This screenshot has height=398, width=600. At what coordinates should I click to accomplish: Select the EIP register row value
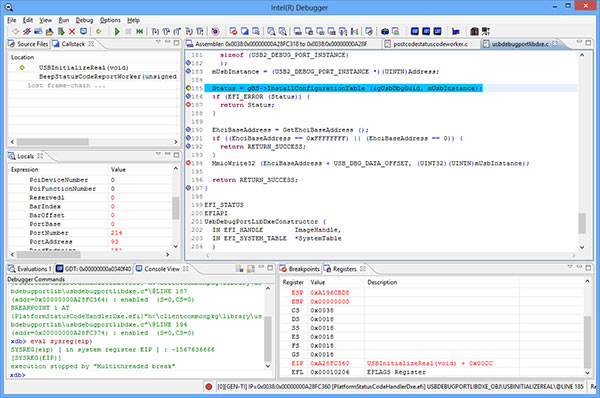[329, 363]
